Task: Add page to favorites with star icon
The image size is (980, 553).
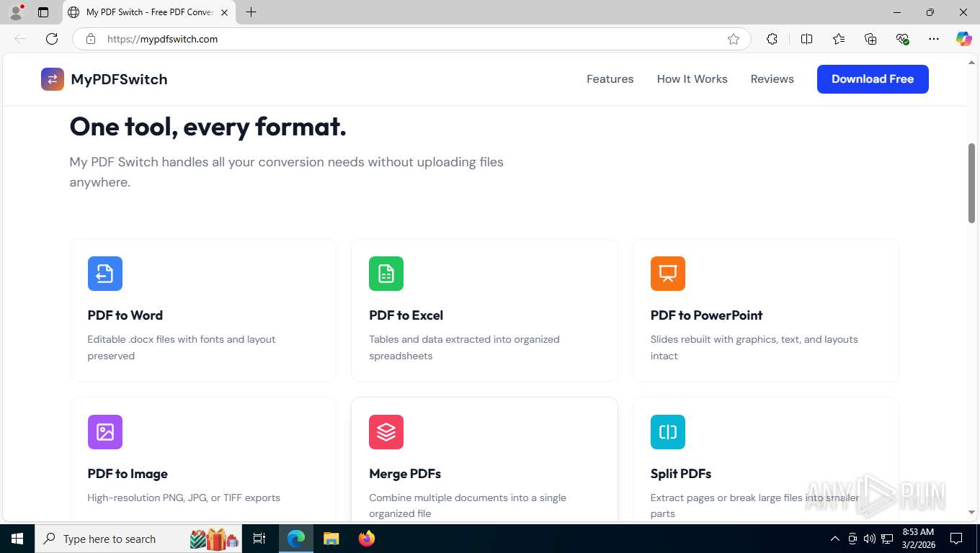Action: pos(734,39)
